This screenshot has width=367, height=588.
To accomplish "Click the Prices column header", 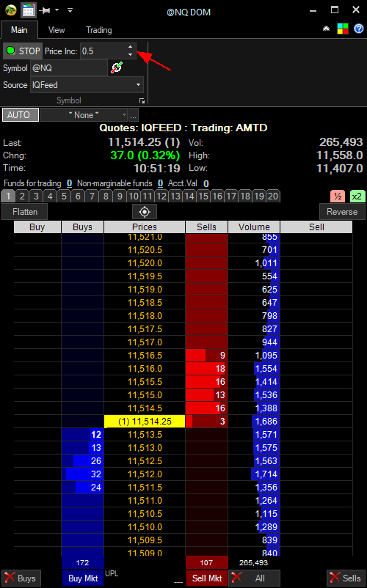I will (145, 227).
